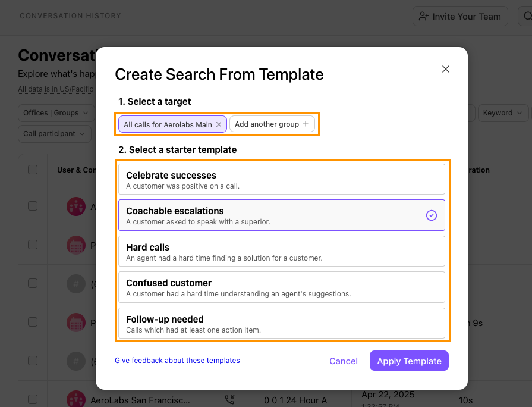The image size is (532, 407).
Task: Click the person-plus icon in Invite Your Team
Action: click(423, 16)
